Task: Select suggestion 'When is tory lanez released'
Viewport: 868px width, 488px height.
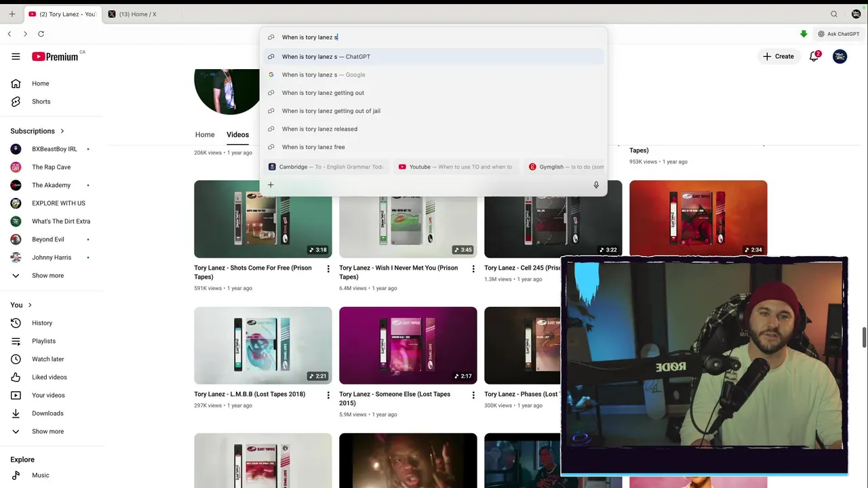Action: click(433, 129)
